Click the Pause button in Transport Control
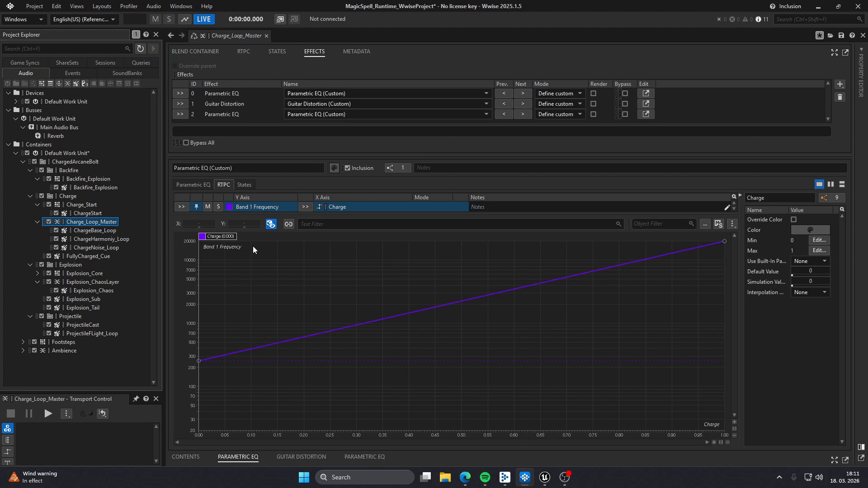Screen dimensions: 868x488 pos(28,413)
